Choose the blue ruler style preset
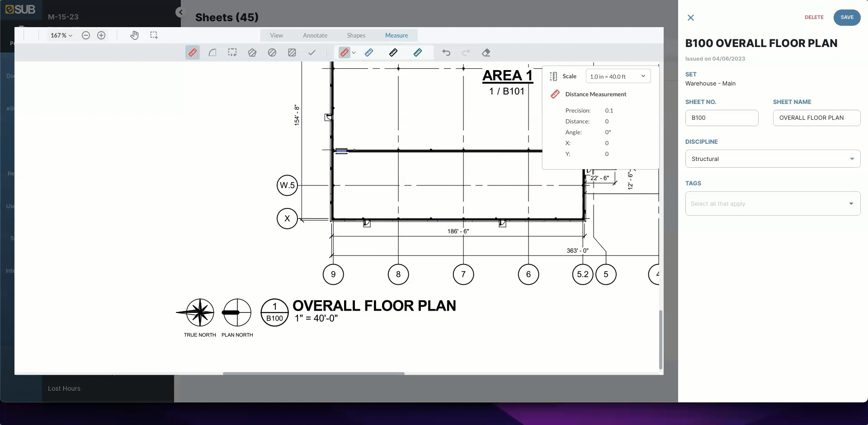Screen dimensions: 868x425 pos(369,52)
